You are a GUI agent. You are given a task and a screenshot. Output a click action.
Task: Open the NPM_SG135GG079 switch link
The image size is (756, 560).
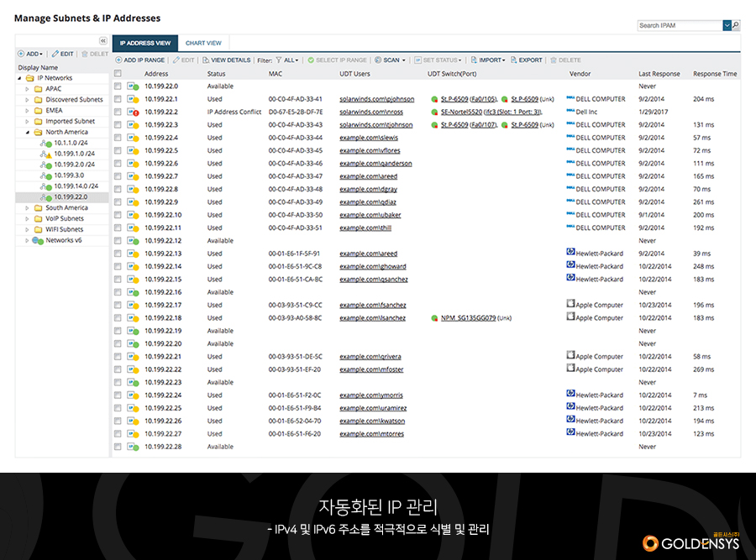pyautogui.click(x=468, y=318)
